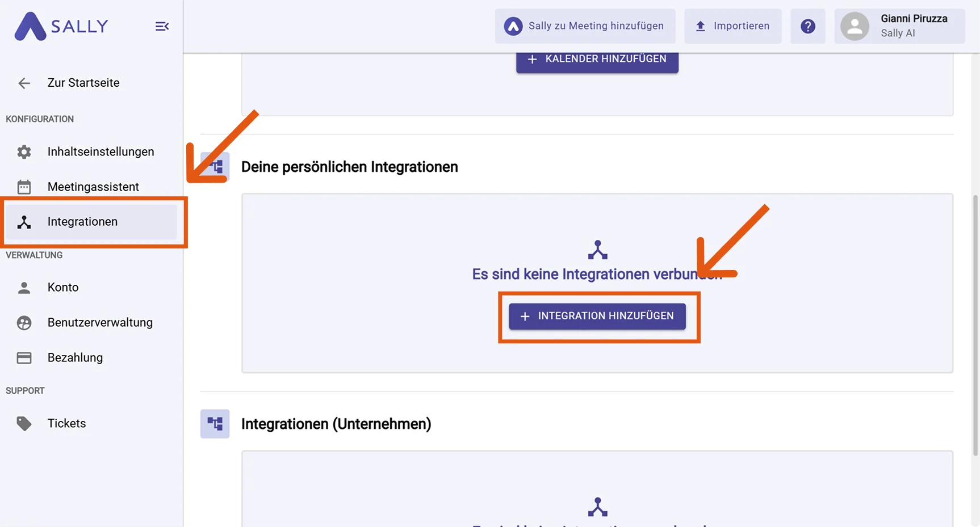Collapse the sidebar menu icon

tap(162, 26)
